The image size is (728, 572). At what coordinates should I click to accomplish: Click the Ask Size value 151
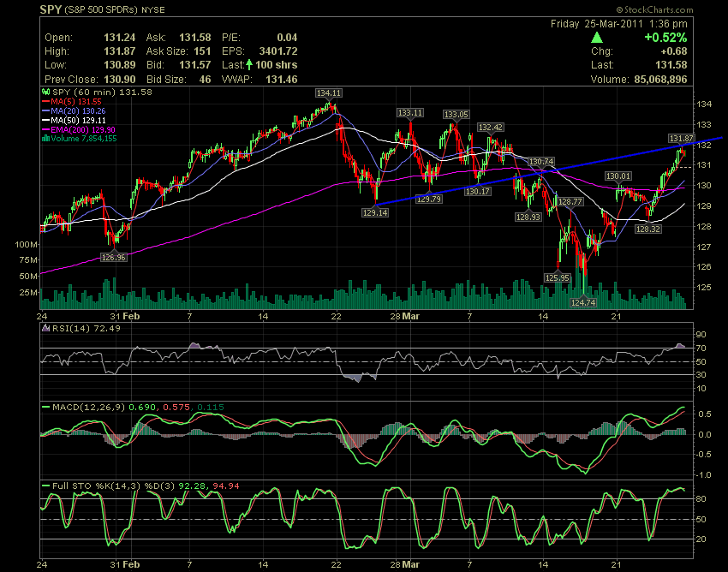(x=202, y=51)
